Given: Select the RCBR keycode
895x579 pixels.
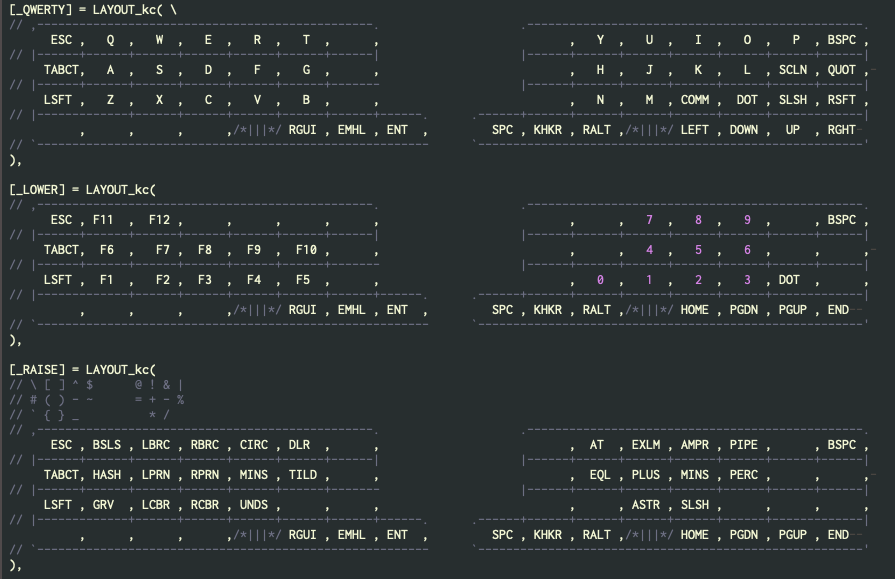Looking at the screenshot, I should tap(205, 505).
